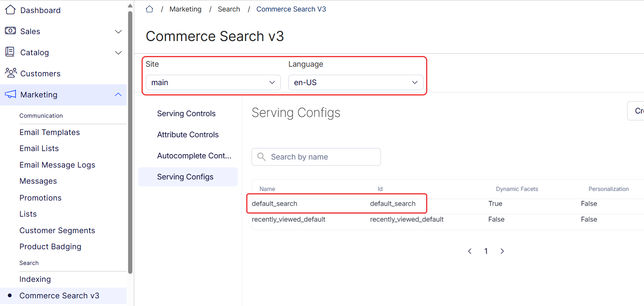
Task: Click the Catalog book icon
Action: (x=10, y=52)
